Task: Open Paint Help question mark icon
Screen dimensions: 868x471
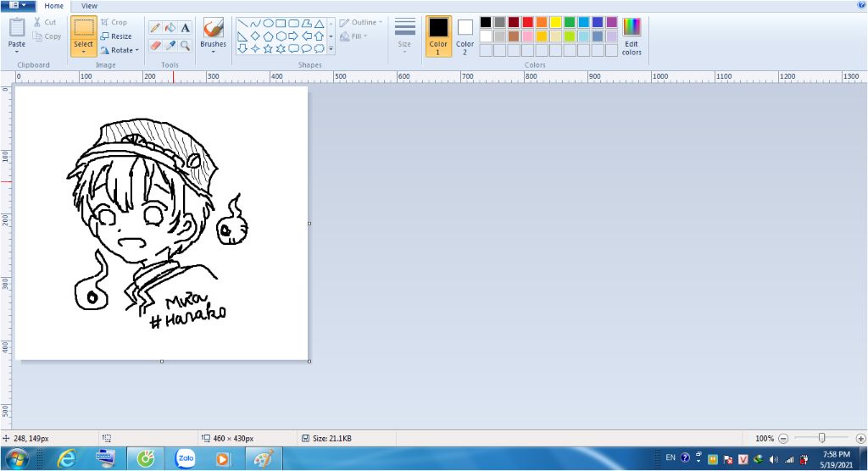Action: tap(861, 5)
